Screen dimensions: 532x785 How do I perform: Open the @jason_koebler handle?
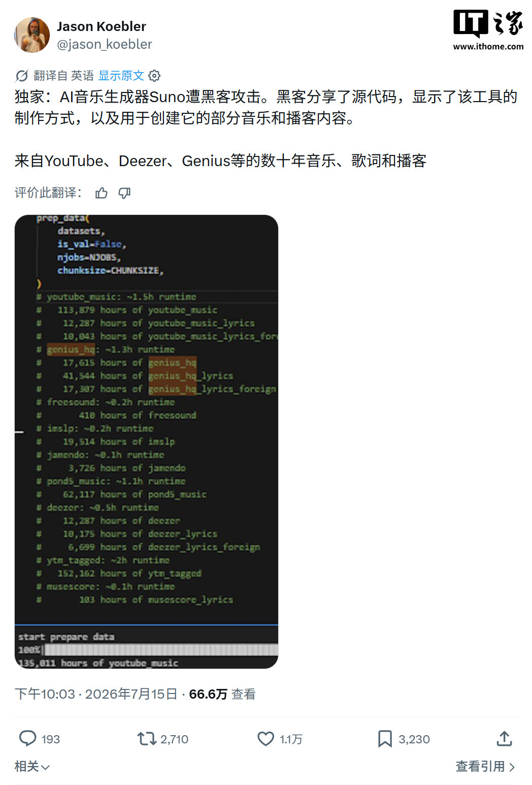coord(105,45)
